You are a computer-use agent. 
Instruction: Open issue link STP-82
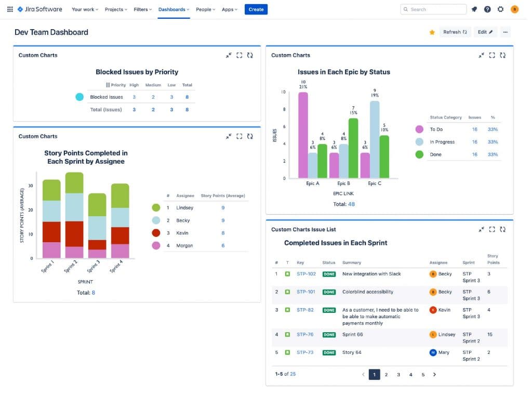tap(305, 310)
